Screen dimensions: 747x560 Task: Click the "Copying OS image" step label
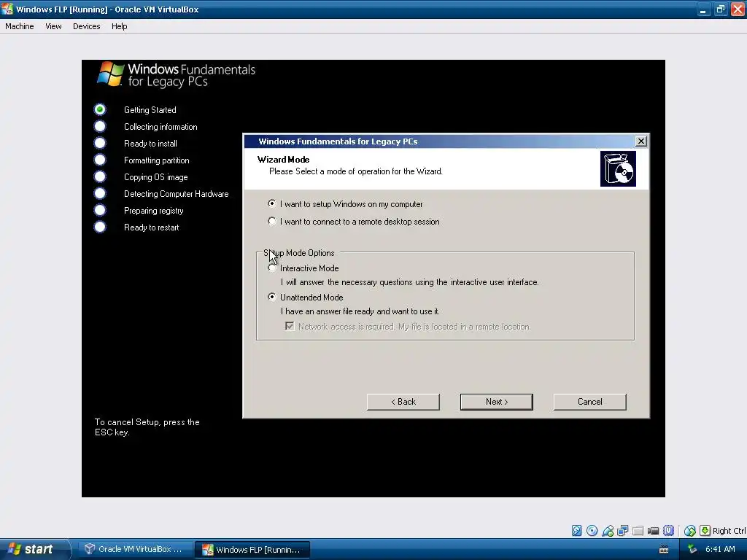156,177
